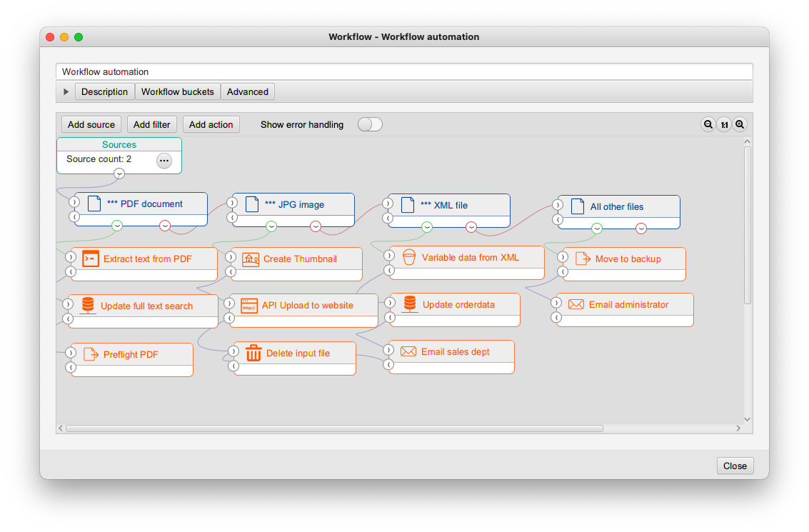Viewport: 809px width, 532px height.
Task: Click the API Upload to website icon
Action: click(x=249, y=305)
